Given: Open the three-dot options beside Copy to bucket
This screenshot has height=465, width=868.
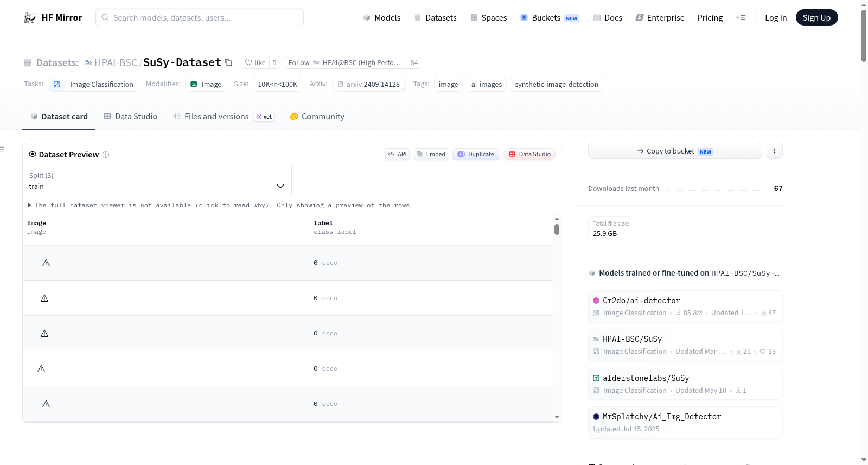Looking at the screenshot, I should tap(775, 151).
